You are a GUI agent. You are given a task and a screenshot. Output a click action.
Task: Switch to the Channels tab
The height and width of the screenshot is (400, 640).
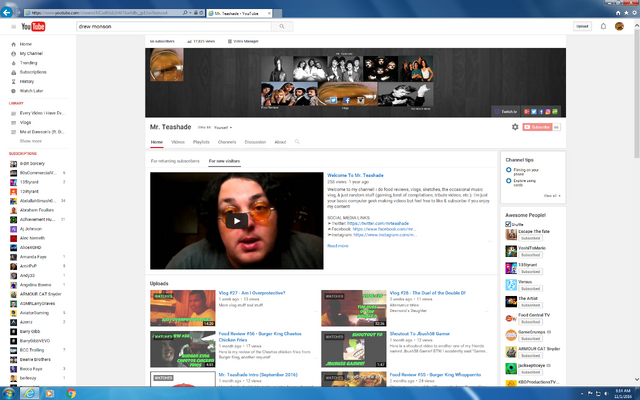pyautogui.click(x=227, y=142)
